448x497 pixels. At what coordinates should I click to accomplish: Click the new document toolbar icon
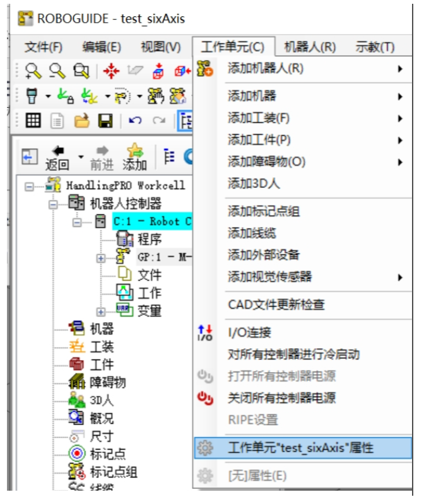point(57,120)
